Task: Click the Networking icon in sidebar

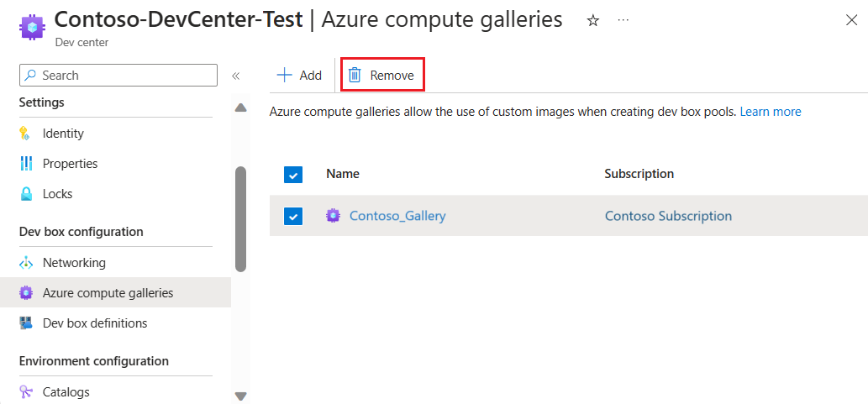Action: point(26,263)
